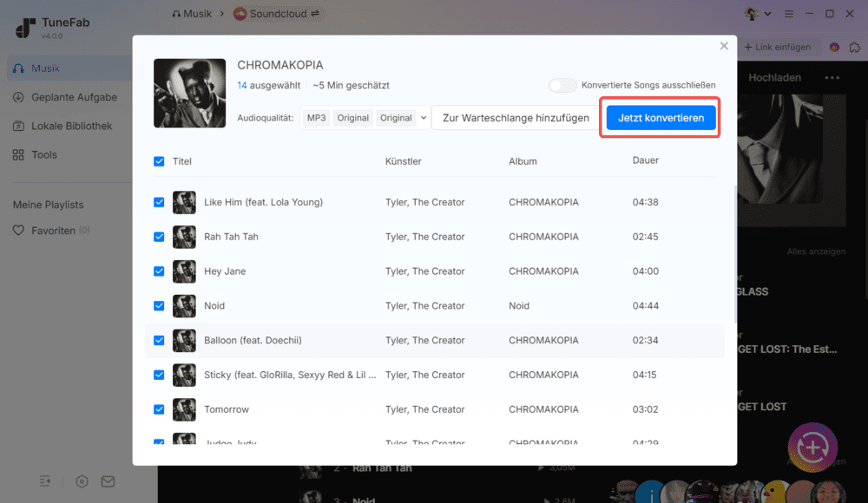Click the Noid track cover thumbnail

(x=184, y=306)
